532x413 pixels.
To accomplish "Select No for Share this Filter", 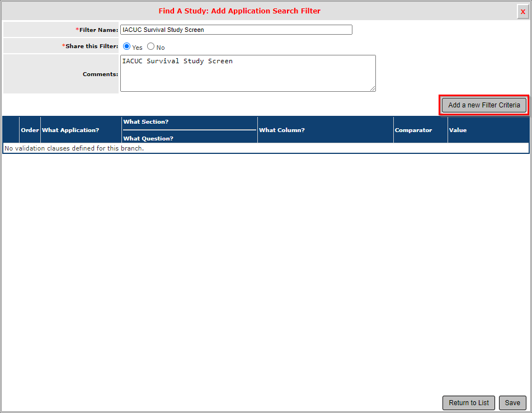I will pos(150,46).
